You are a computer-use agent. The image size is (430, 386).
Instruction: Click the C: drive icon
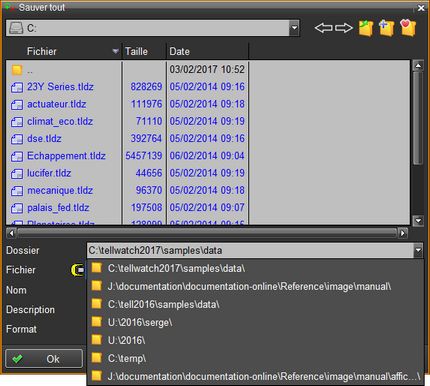(16, 28)
